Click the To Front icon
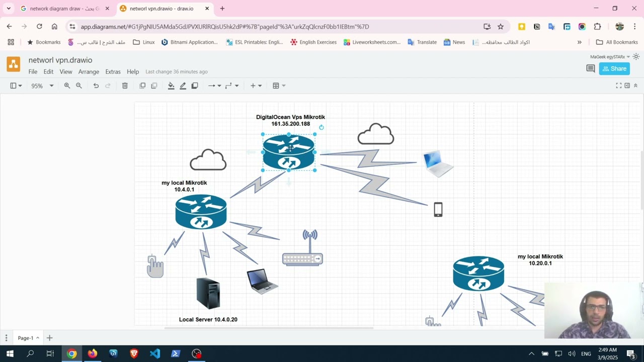644x362 pixels. [142, 86]
